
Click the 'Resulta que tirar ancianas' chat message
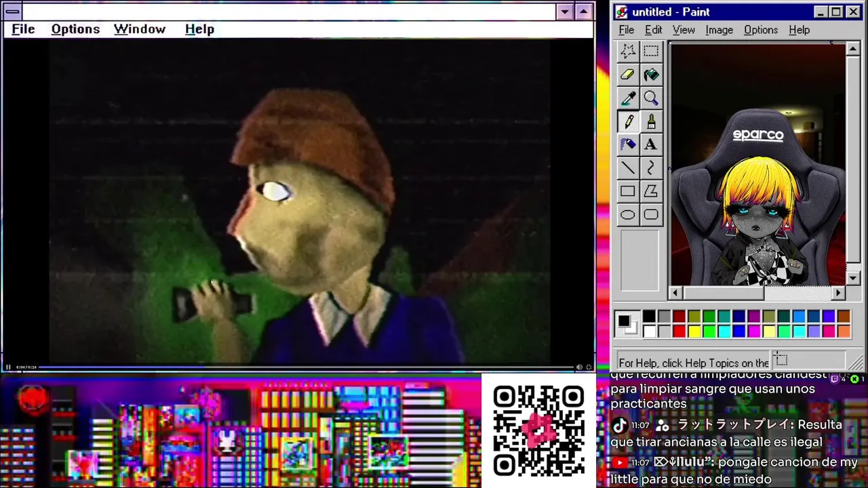(x=727, y=433)
